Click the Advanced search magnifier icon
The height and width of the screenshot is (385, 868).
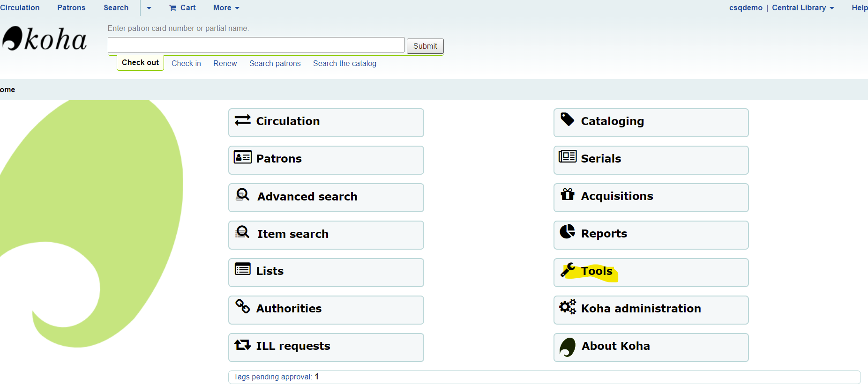[242, 194]
